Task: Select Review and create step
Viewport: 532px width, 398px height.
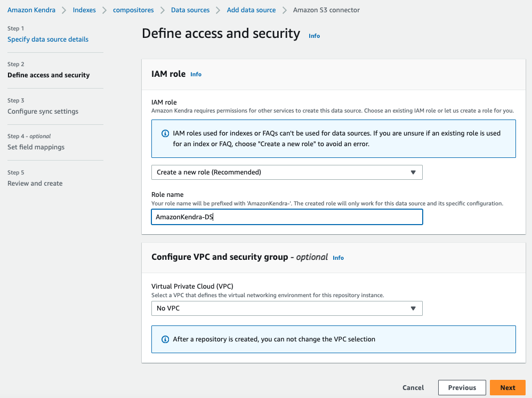Action: pos(35,184)
